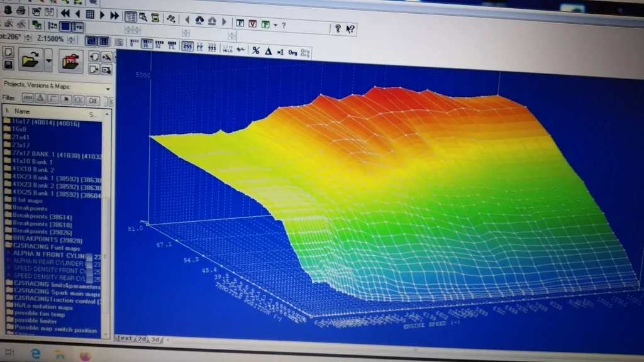This screenshot has width=644, height=362.
Task: Click the print icon in top toolbar
Action: coord(21,12)
